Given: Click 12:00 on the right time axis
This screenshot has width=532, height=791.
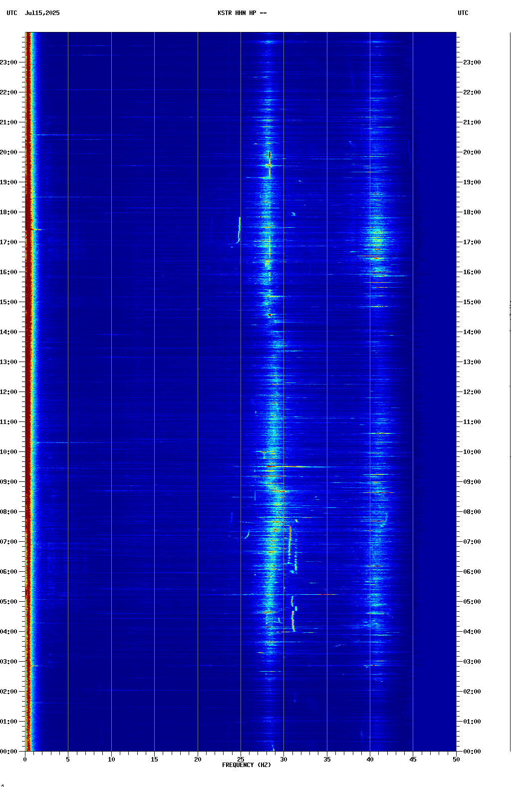Looking at the screenshot, I should pos(472,392).
